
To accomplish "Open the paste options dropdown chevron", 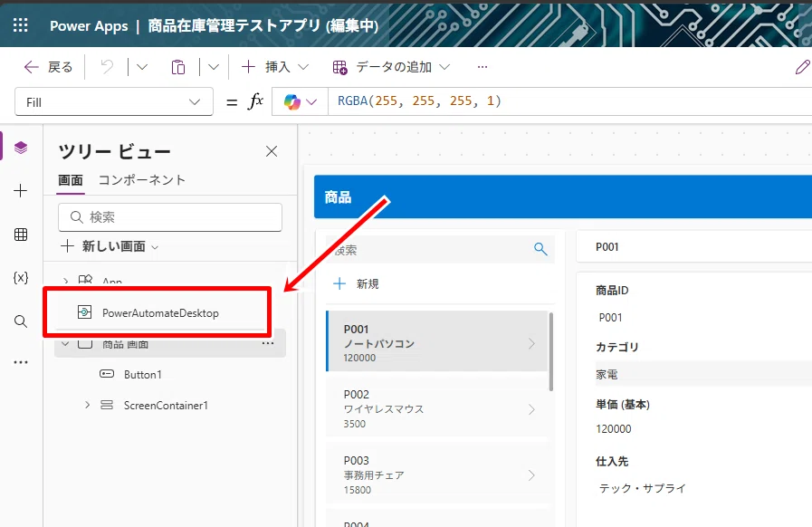I will coord(214,67).
